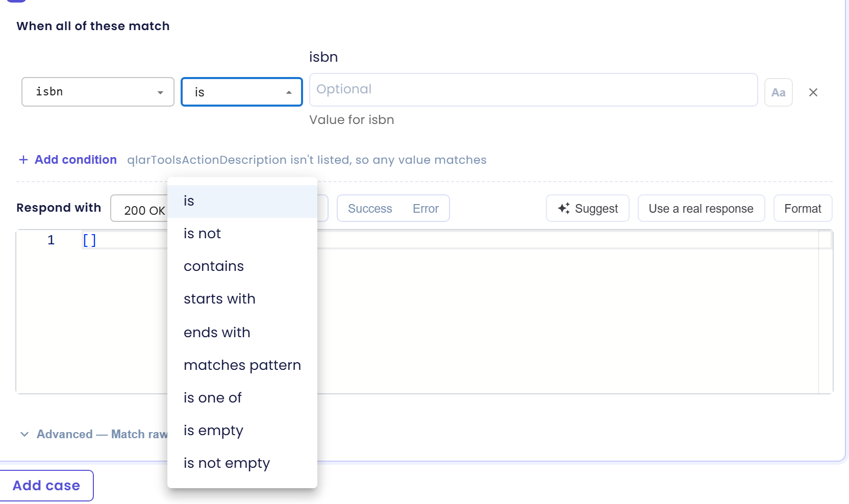Toggle the Aa case sensitivity button
Image resolution: width=849 pixels, height=504 pixels.
(x=778, y=92)
